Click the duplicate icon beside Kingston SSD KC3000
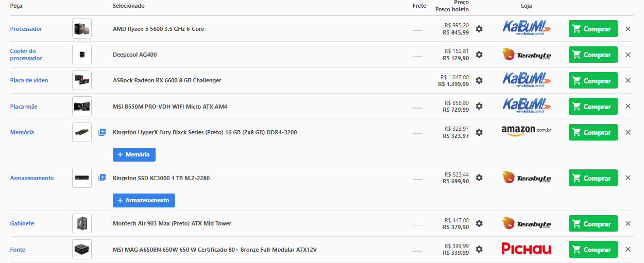This screenshot has height=263, width=644. [102, 178]
